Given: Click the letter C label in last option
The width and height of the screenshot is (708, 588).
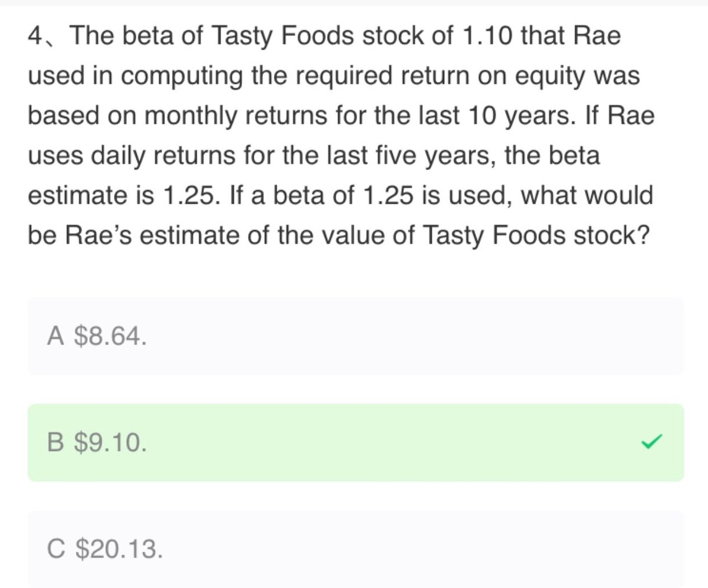Looking at the screenshot, I should coord(55,549).
